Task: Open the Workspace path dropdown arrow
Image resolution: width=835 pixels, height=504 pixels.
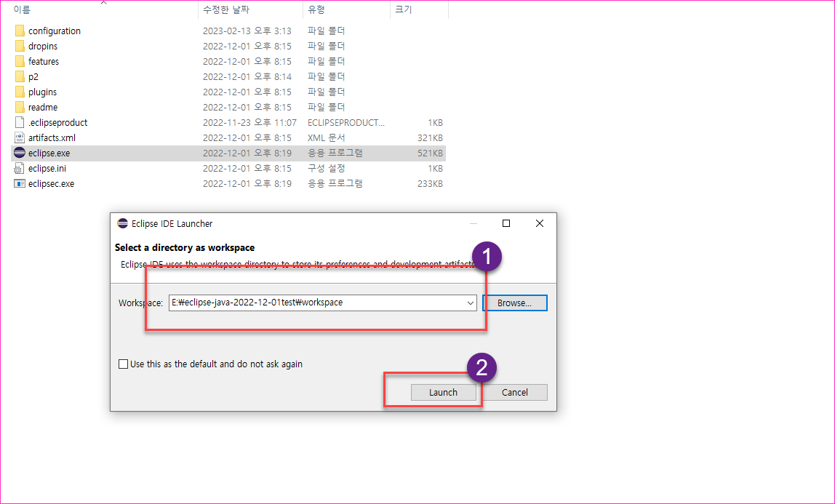Action: pos(470,303)
